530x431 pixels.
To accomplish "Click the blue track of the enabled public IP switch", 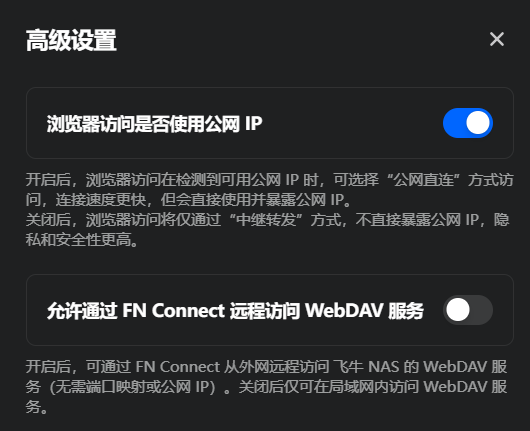I will point(454,123).
